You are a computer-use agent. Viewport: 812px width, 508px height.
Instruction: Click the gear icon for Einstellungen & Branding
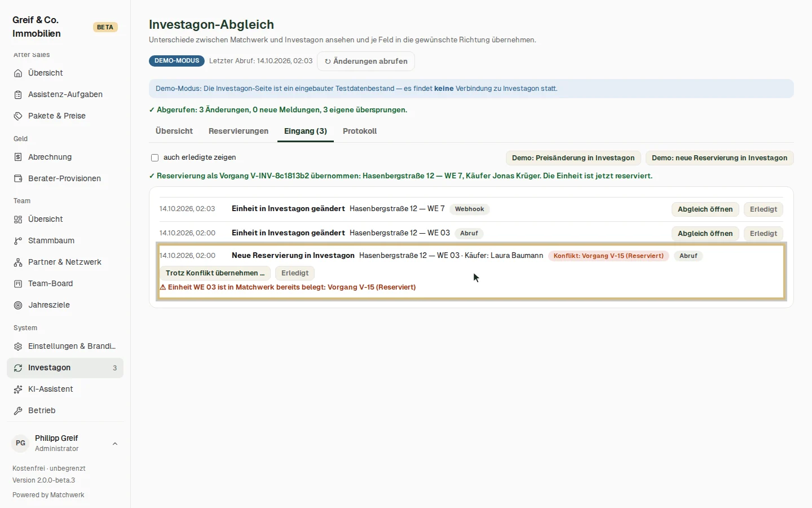point(18,347)
